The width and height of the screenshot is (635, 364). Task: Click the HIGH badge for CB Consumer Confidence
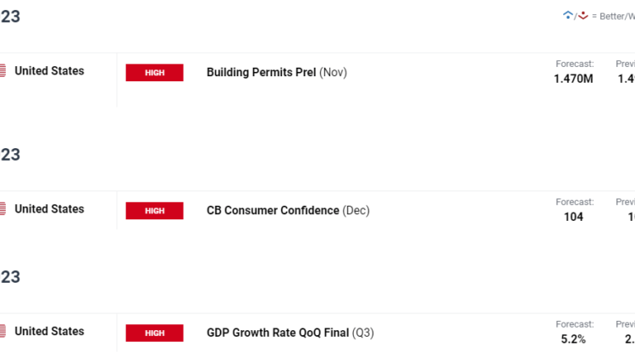point(154,211)
